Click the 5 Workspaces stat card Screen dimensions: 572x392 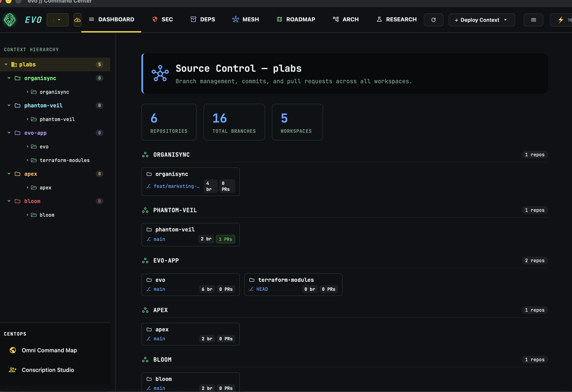(297, 122)
